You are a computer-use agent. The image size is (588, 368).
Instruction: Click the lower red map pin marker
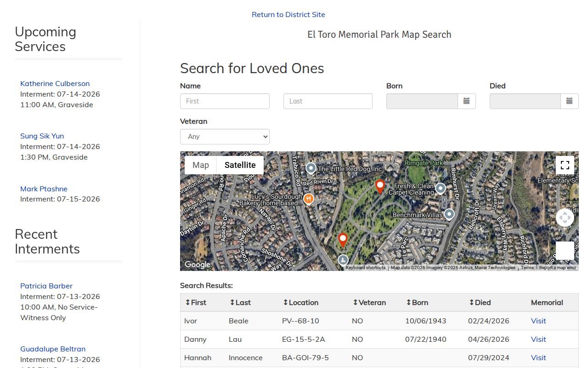point(343,240)
